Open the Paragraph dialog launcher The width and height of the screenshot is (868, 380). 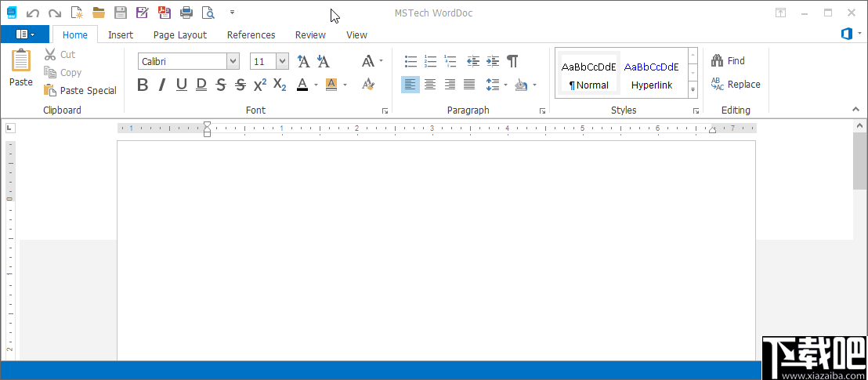click(x=542, y=110)
